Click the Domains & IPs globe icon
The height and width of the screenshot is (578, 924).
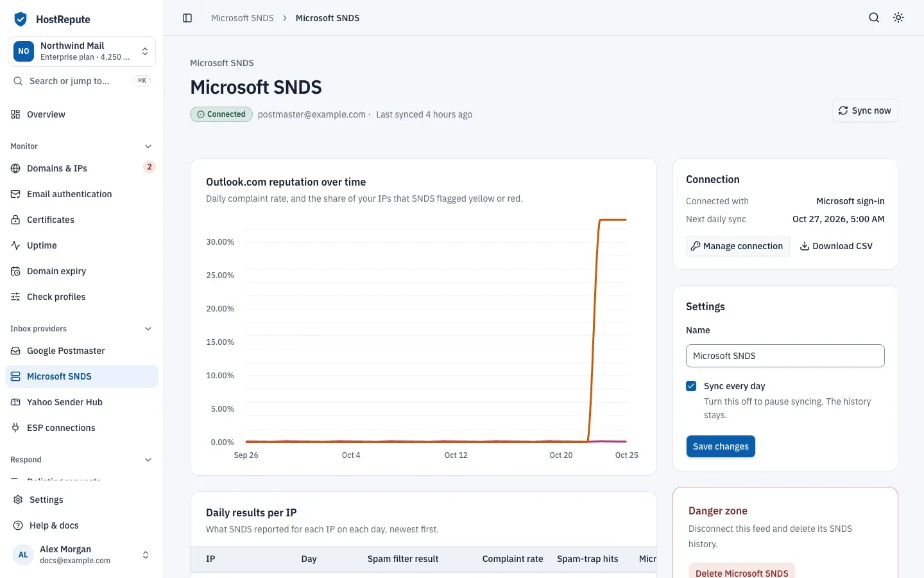pyautogui.click(x=15, y=168)
